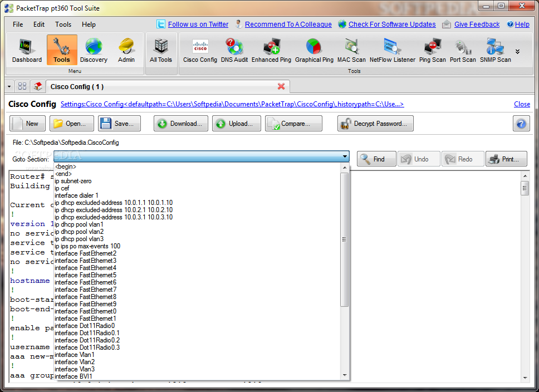The height and width of the screenshot is (392, 539).
Task: Launch the NetFlow Listener tool
Action: (x=392, y=51)
